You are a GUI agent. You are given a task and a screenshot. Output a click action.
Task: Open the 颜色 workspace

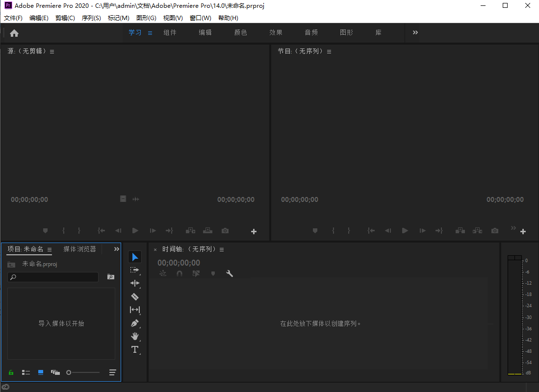[x=240, y=32]
